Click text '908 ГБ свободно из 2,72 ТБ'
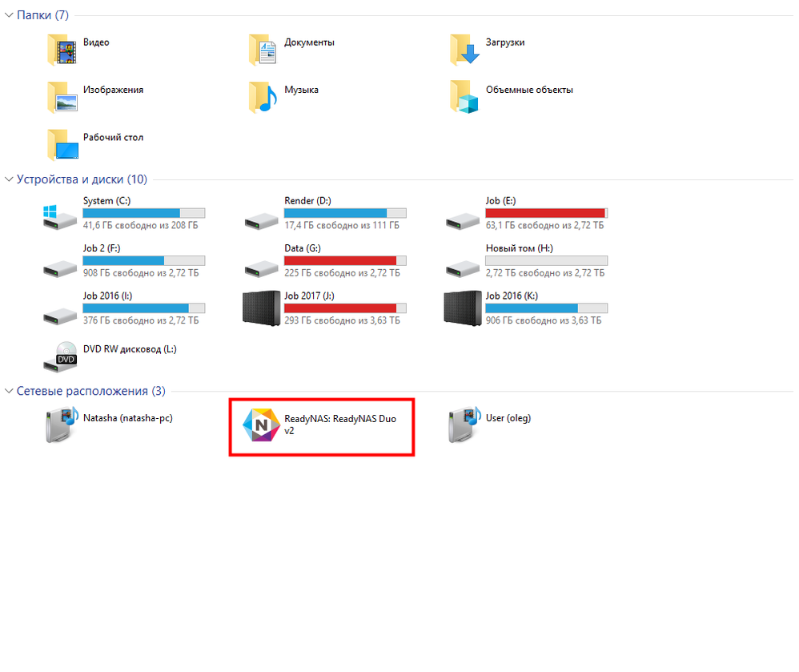The width and height of the screenshot is (799, 672). pos(141,273)
